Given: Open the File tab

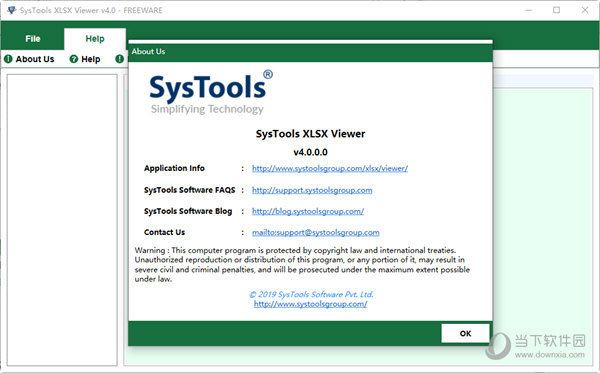Looking at the screenshot, I should point(33,39).
